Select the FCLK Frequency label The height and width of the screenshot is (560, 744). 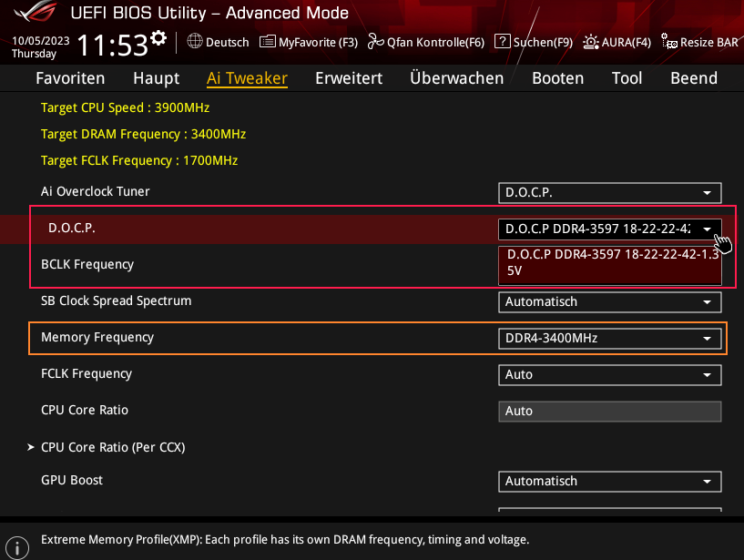(87, 374)
